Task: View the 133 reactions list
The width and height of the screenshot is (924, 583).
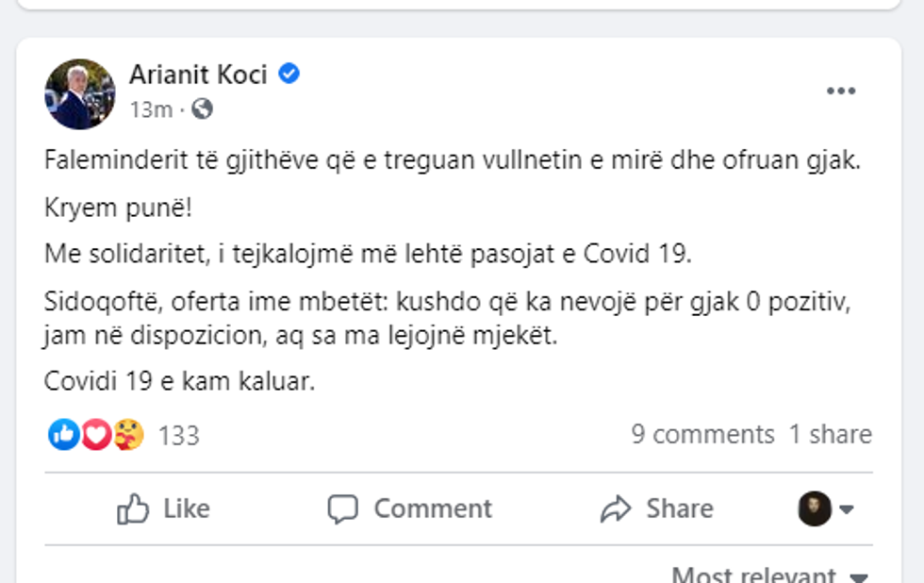Action: coord(179,435)
